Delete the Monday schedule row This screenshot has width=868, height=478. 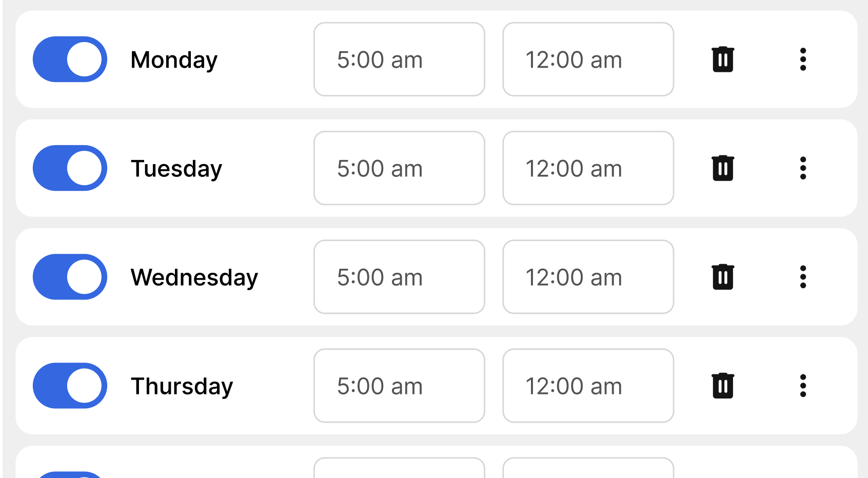(x=723, y=59)
